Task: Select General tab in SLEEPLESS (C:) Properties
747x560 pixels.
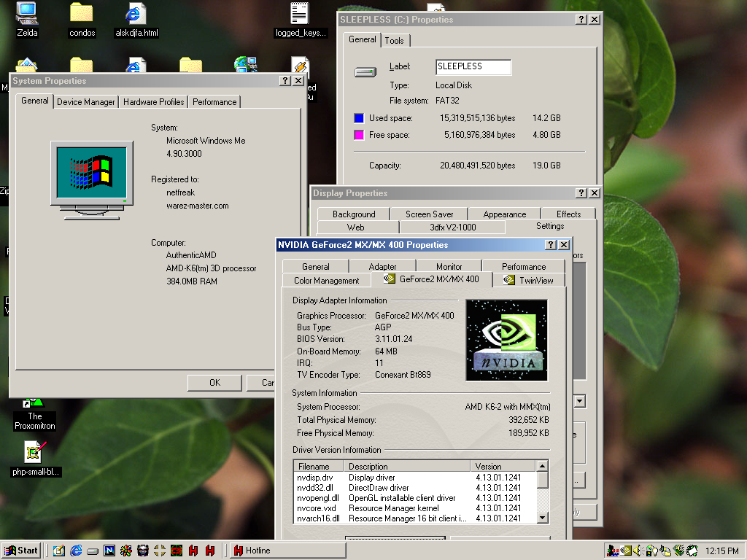Action: point(362,39)
